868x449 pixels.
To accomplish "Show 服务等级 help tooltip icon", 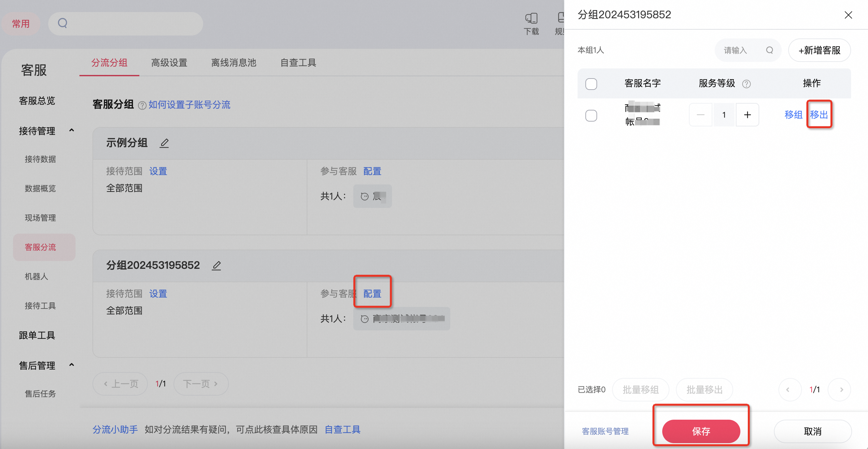I will (x=746, y=84).
